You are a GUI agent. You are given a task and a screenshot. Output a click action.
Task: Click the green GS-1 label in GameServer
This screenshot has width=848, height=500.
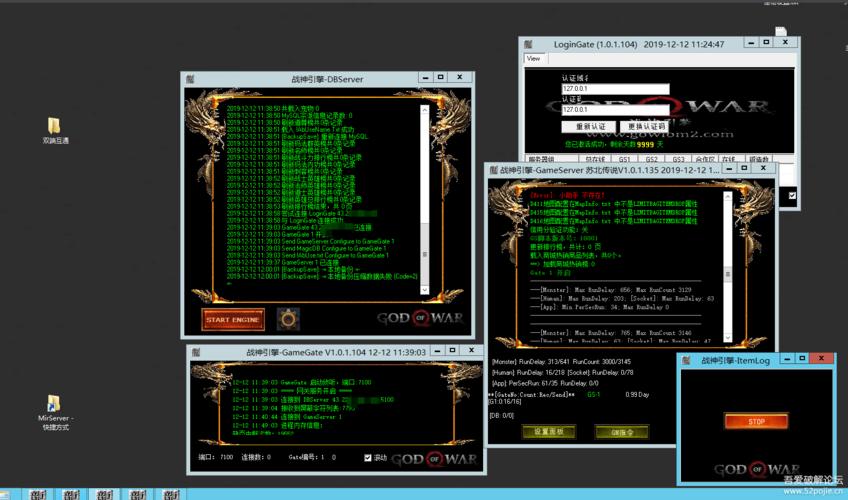tap(593, 395)
